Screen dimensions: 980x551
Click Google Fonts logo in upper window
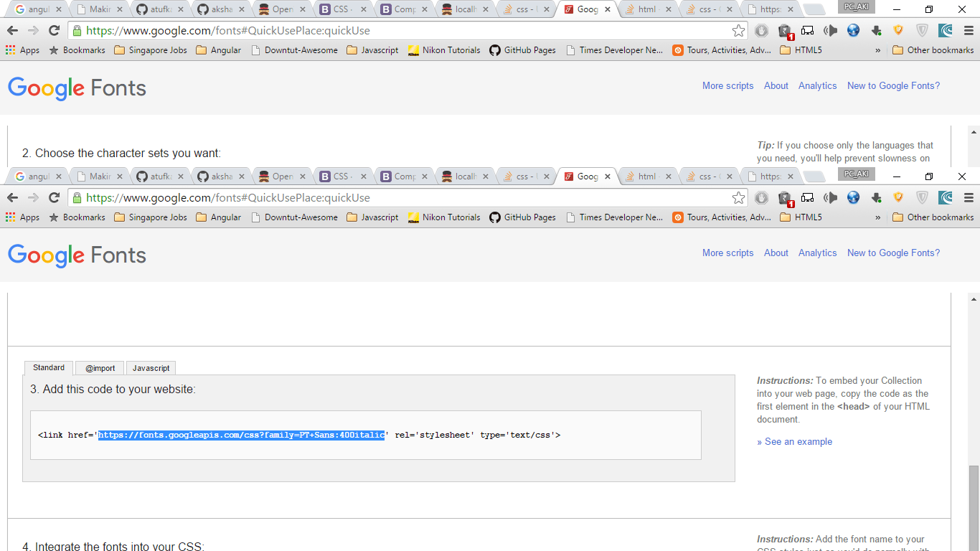coord(77,88)
